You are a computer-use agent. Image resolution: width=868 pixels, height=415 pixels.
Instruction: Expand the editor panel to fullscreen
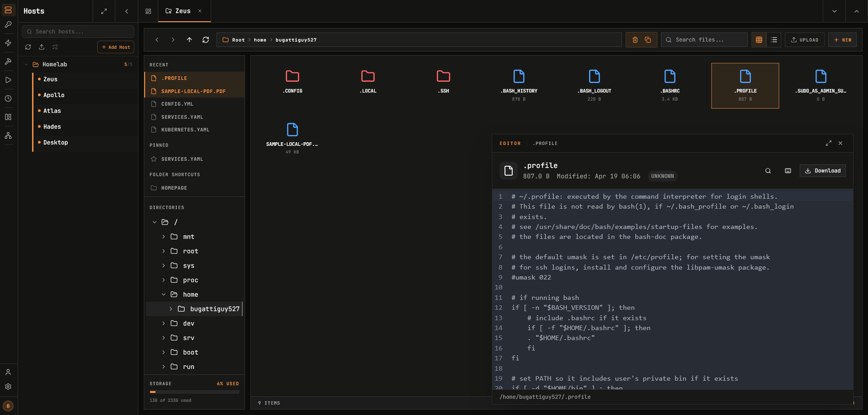pyautogui.click(x=829, y=143)
